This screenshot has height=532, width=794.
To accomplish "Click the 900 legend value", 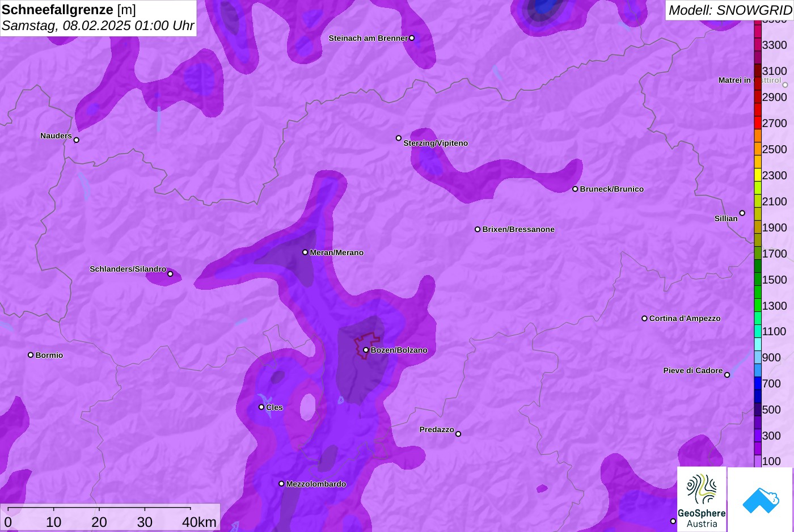I will (x=771, y=357).
